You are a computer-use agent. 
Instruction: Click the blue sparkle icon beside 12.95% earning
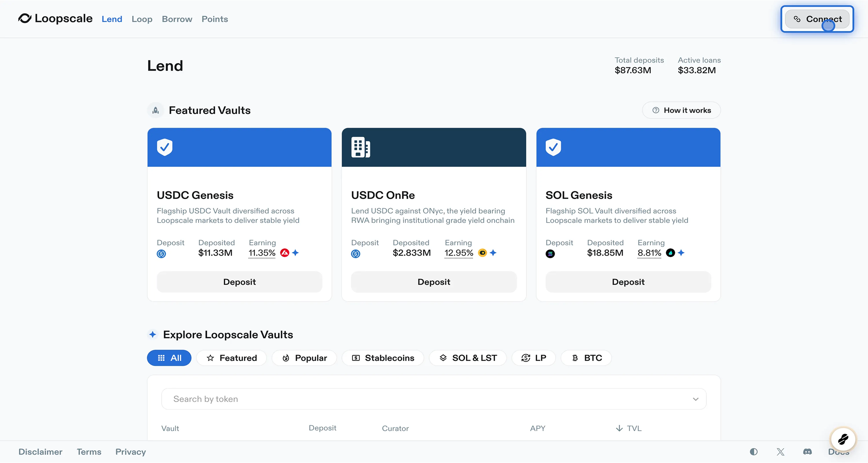click(493, 253)
